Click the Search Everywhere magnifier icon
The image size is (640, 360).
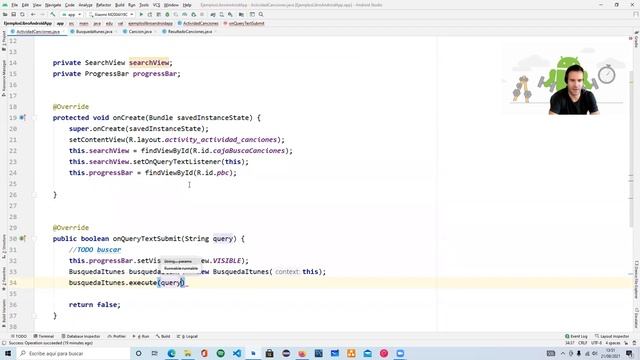261,14
